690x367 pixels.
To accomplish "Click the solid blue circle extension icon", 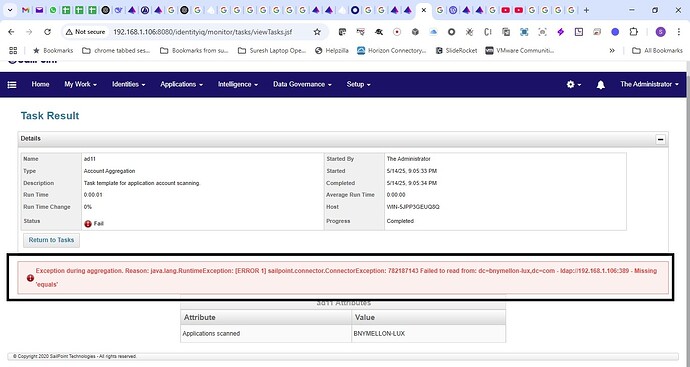I will [615, 32].
